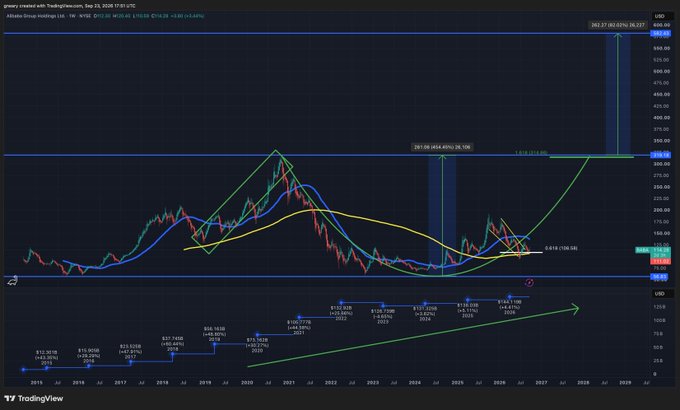Select the $132.92B 2022 revenue data label

click(x=341, y=313)
